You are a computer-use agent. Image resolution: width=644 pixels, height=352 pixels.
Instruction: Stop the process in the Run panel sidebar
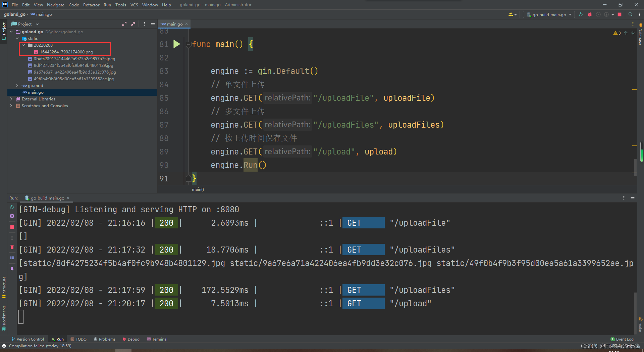pos(12,227)
